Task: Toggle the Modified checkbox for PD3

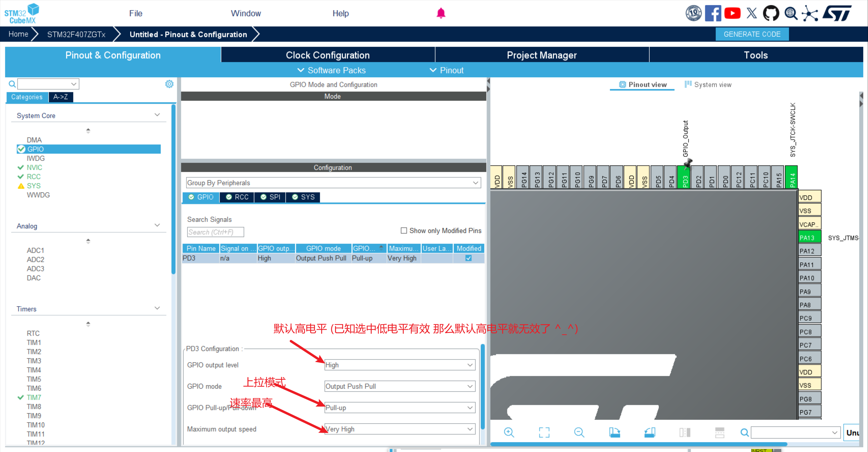Action: 469,258
